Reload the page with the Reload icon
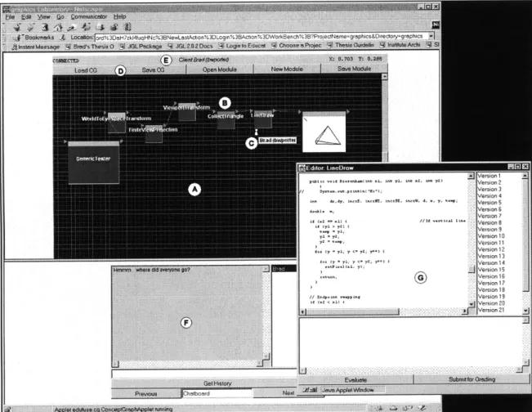532x412 pixels. coord(45,28)
